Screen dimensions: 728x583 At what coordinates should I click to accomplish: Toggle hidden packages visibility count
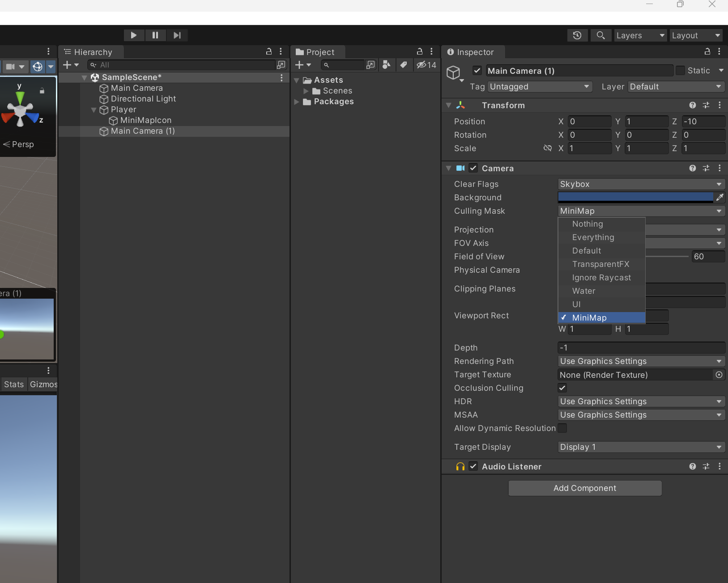(x=426, y=65)
